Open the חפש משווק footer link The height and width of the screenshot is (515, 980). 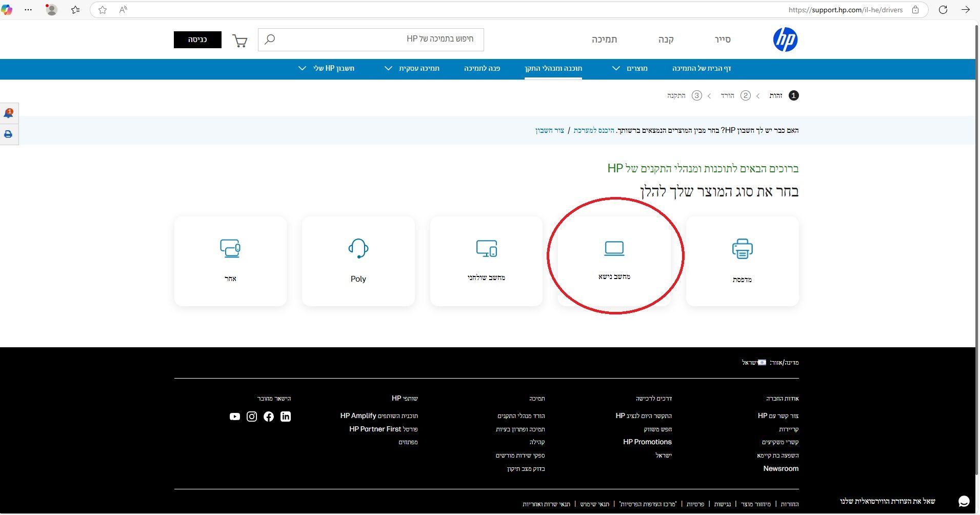coord(657,429)
